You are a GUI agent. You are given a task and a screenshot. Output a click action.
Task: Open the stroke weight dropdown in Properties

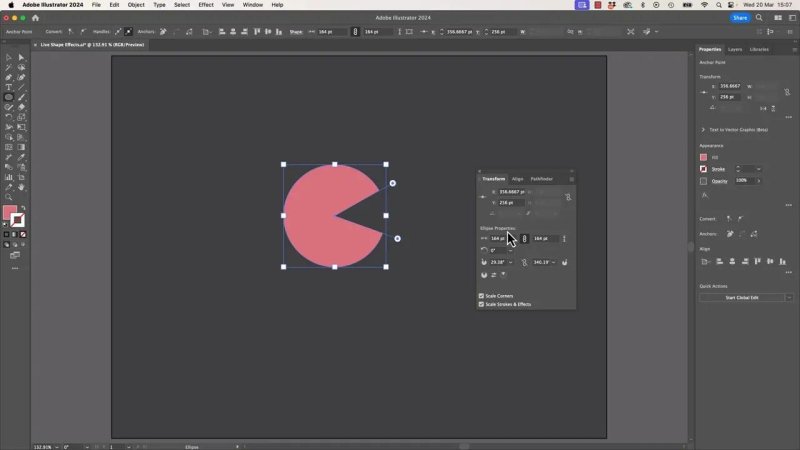(x=759, y=169)
